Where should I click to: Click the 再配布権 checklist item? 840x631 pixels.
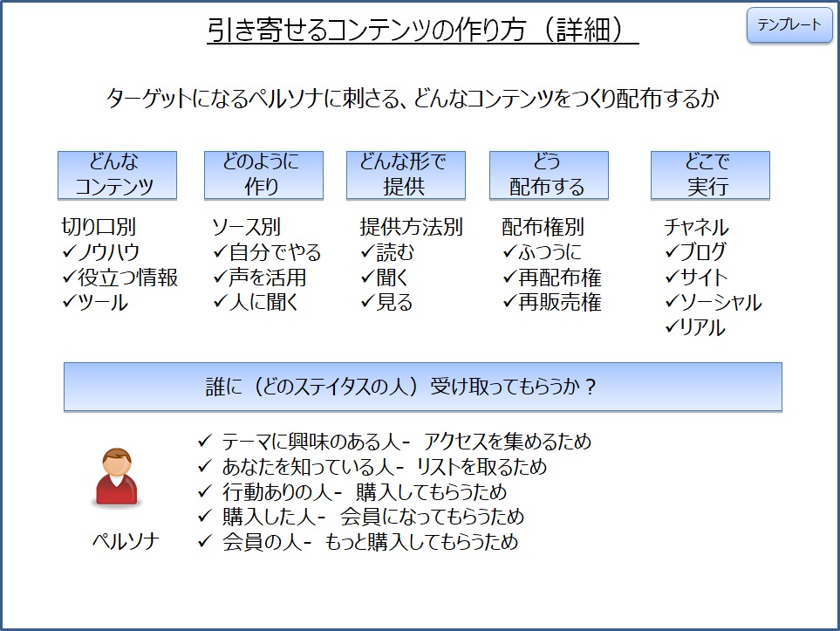point(552,278)
